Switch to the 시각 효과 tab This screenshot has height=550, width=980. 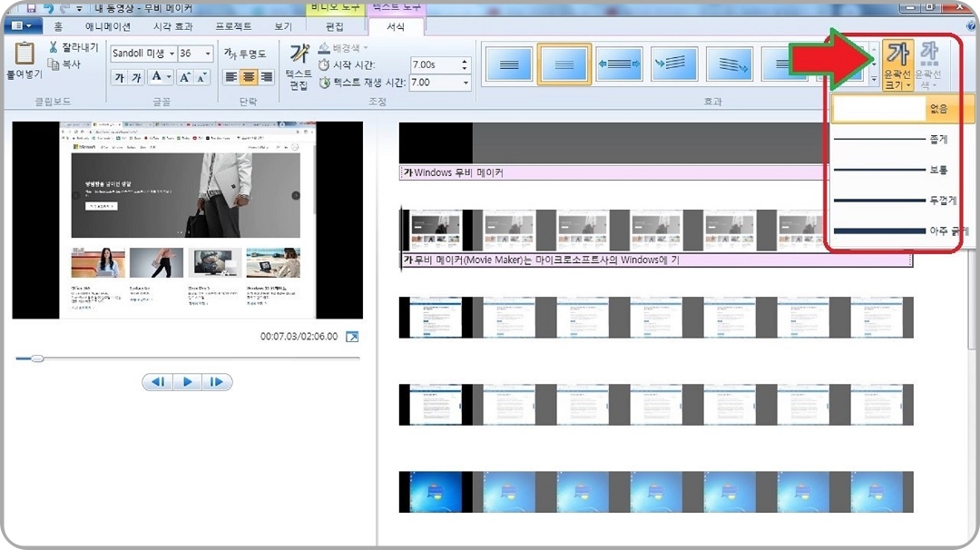click(173, 27)
